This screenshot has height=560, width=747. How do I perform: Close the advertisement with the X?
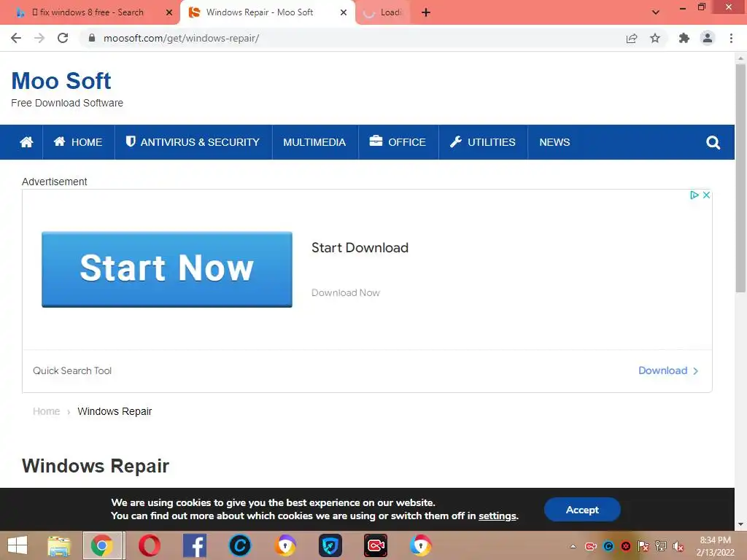[706, 195]
